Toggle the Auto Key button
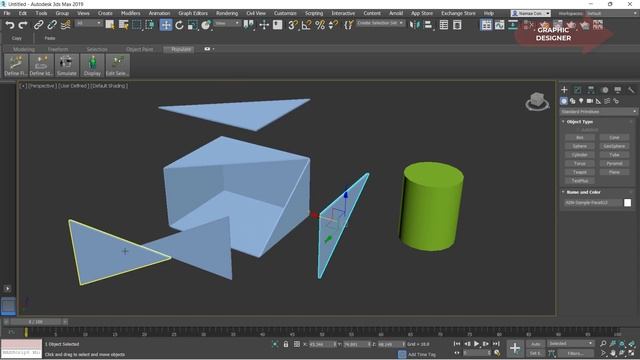 pos(536,344)
